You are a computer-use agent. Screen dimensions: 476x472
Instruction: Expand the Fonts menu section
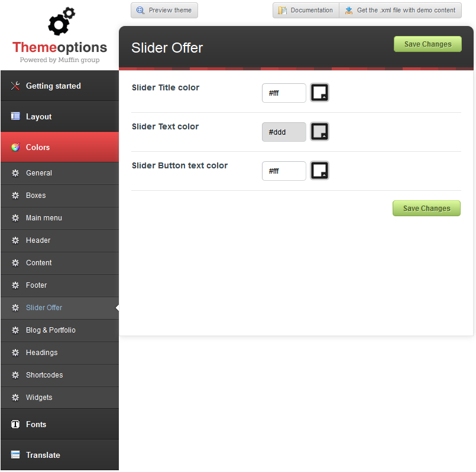[x=59, y=424]
